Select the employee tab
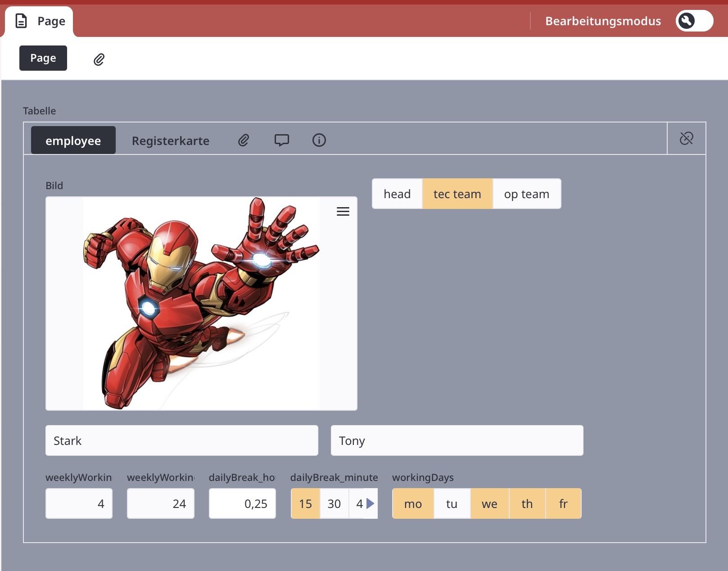 click(73, 141)
